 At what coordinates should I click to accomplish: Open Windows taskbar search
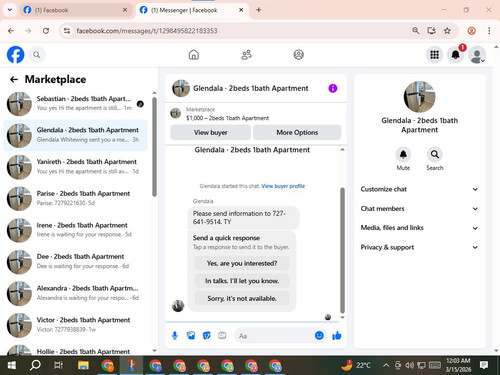click(x=35, y=365)
